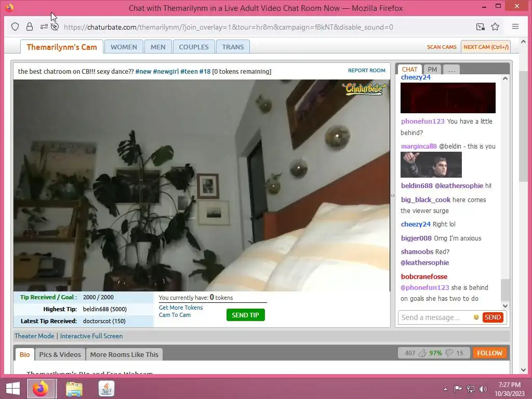
Task: Click the tracking protection shield icon
Action: point(15,27)
